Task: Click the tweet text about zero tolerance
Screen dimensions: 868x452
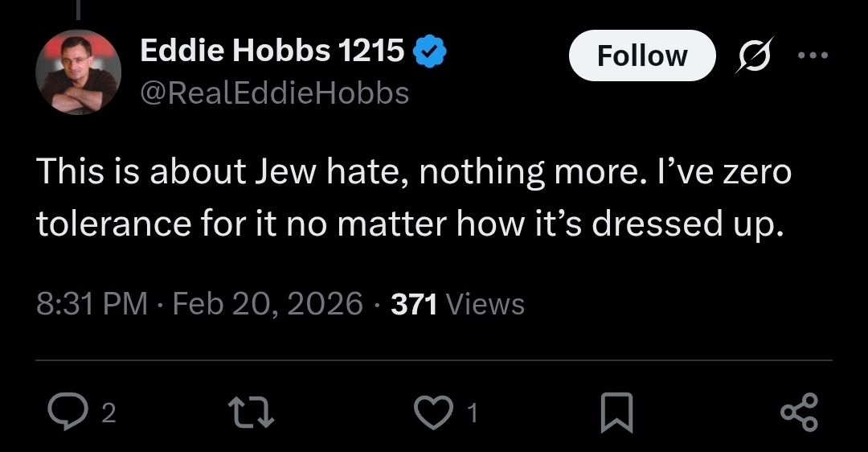Action: (x=408, y=224)
